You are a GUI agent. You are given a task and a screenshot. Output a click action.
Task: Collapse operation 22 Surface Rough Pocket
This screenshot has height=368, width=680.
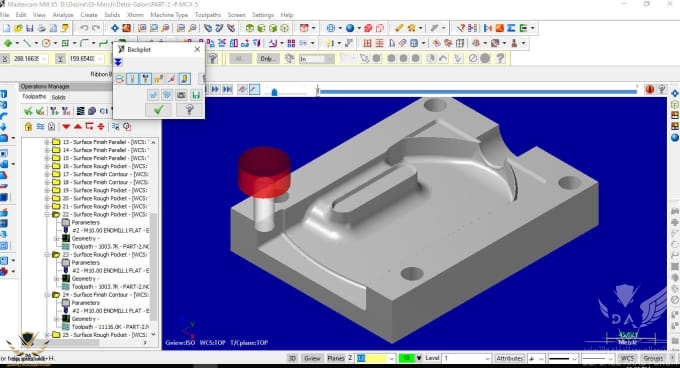click(47, 215)
